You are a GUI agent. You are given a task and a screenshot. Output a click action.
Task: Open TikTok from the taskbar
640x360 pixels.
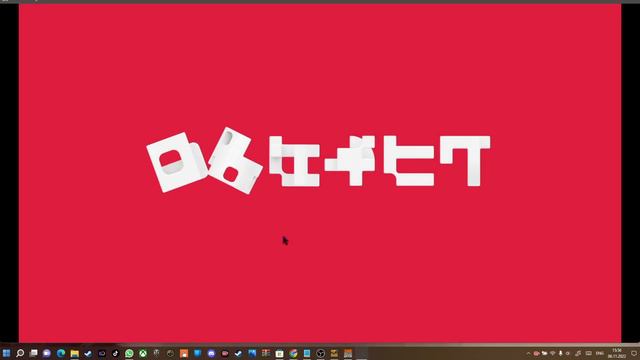(x=115, y=353)
